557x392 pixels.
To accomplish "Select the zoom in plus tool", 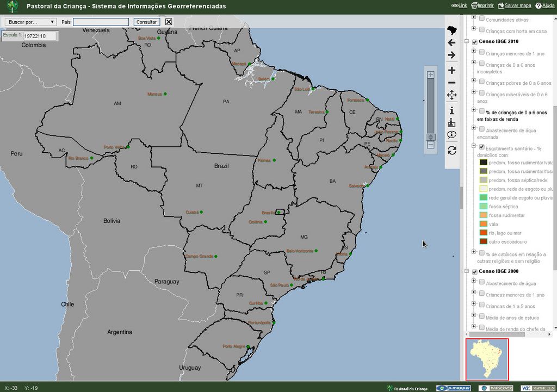I will [x=451, y=70].
